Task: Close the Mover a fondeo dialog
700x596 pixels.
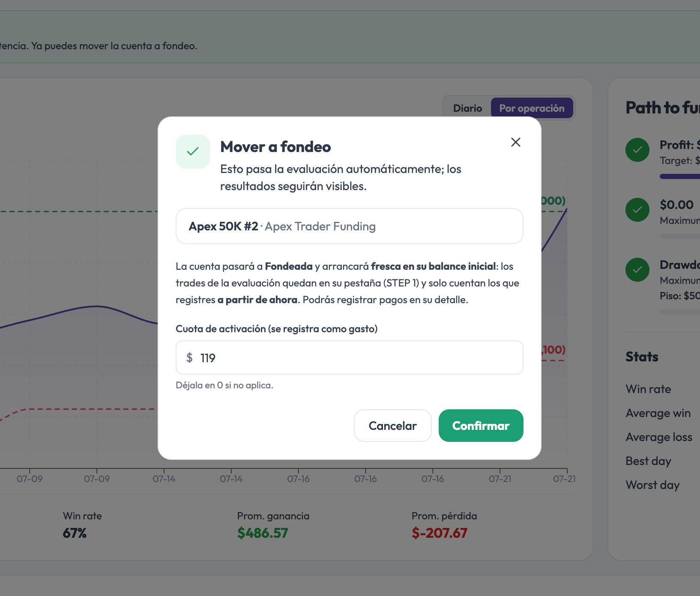Action: point(515,142)
